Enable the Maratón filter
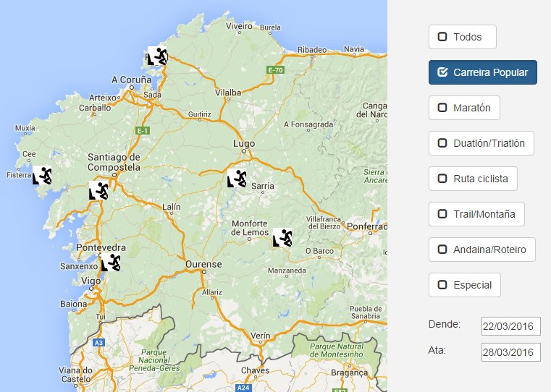Image resolution: width=551 pixels, height=392 pixels. pyautogui.click(x=464, y=108)
